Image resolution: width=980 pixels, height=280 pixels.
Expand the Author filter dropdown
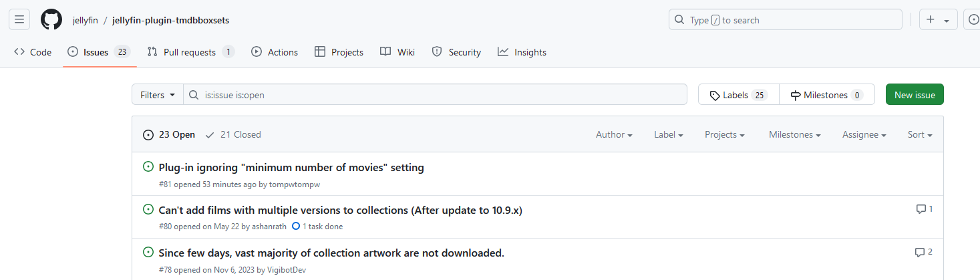614,134
